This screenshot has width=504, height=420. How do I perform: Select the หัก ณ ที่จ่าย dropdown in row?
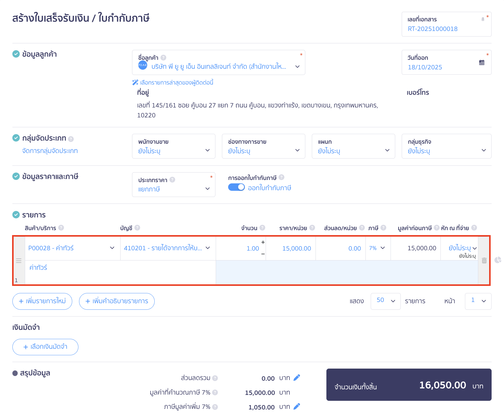(462, 248)
